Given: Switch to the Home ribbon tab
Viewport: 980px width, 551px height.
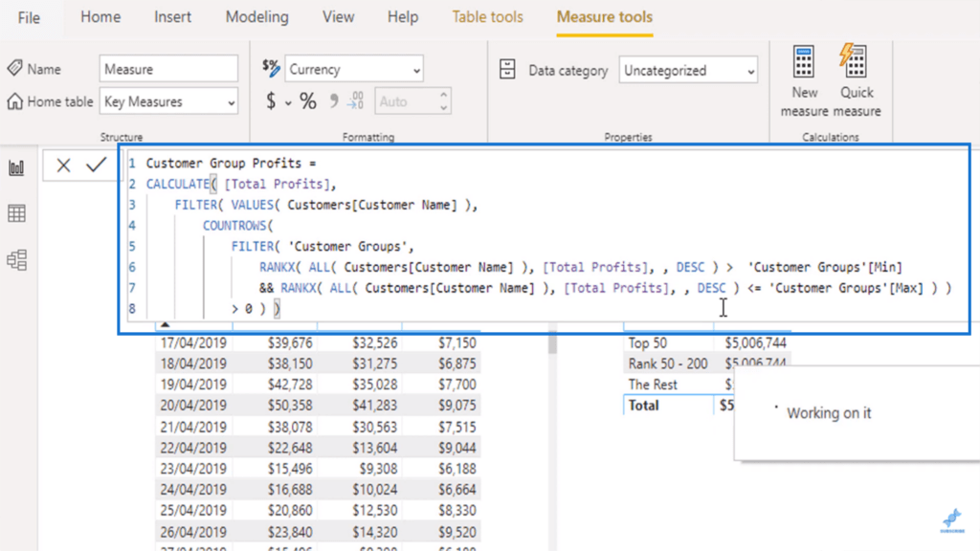Looking at the screenshot, I should (x=100, y=17).
